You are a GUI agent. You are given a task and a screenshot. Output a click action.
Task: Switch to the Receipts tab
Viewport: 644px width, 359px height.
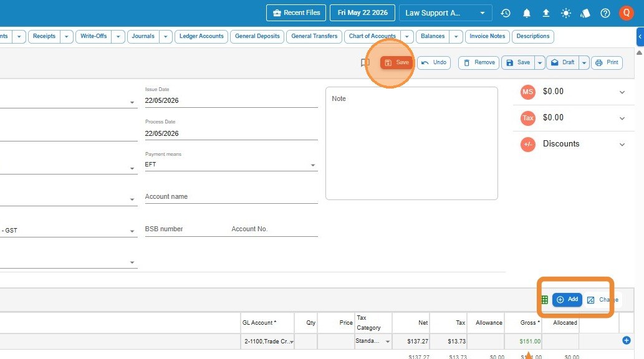click(44, 36)
